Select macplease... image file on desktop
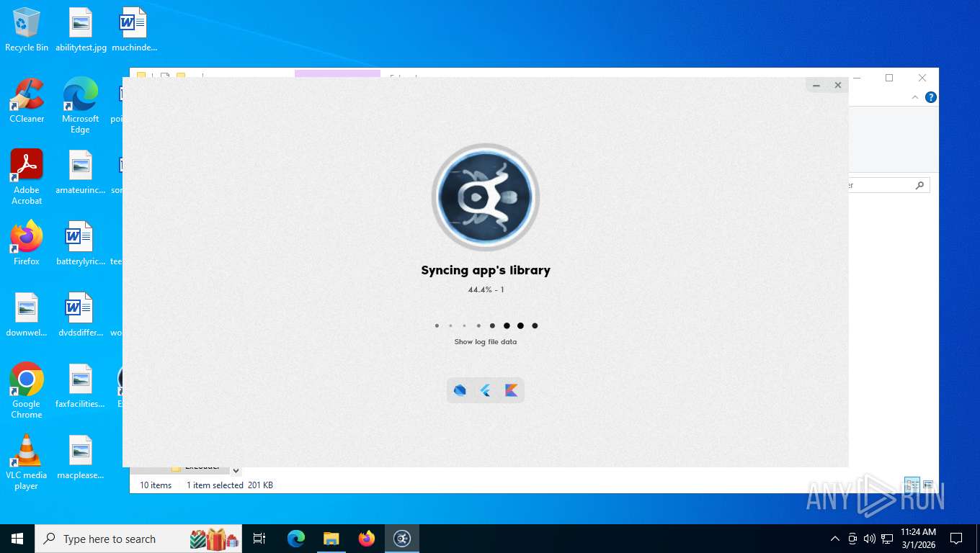 (x=81, y=457)
